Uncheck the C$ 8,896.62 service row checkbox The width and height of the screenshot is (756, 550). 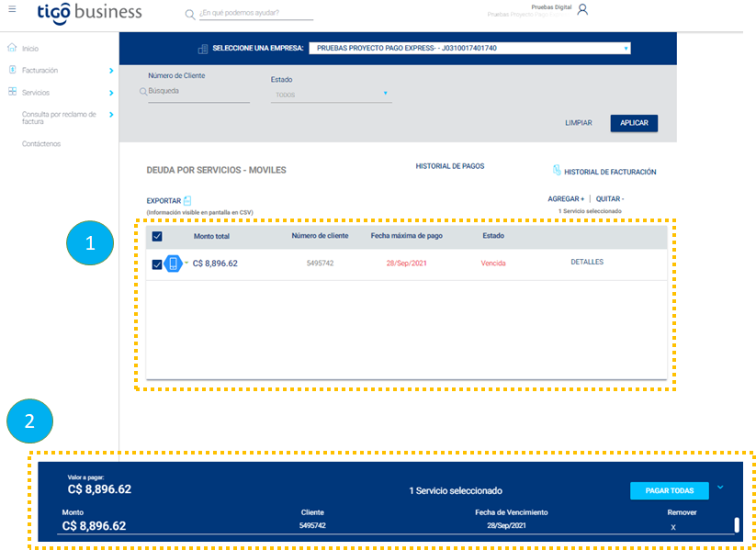pos(157,264)
